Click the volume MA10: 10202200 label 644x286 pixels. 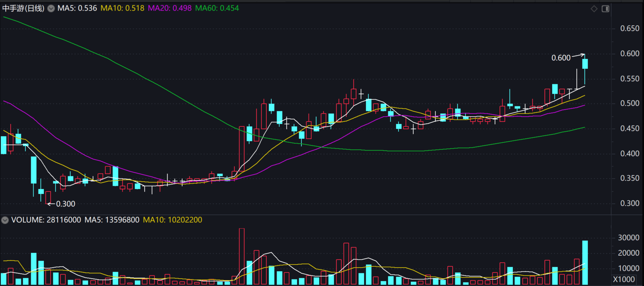[172, 220]
